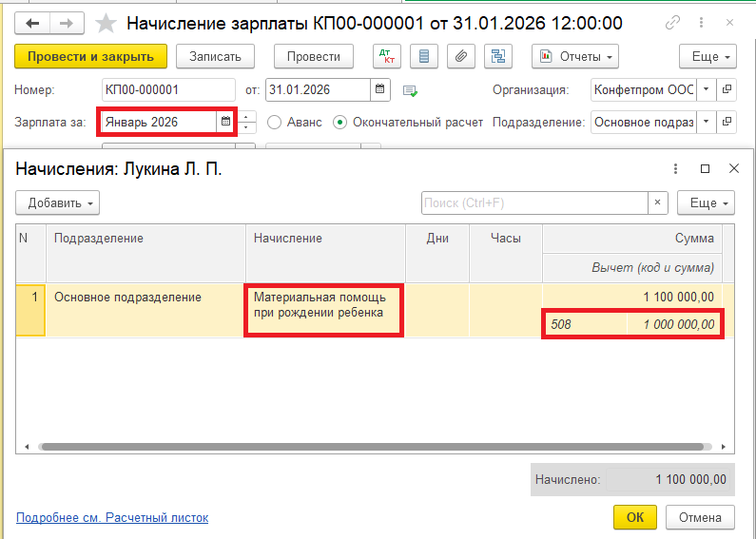Open the Еще menu in Начисления dialog
The image size is (756, 539).
pyautogui.click(x=706, y=203)
